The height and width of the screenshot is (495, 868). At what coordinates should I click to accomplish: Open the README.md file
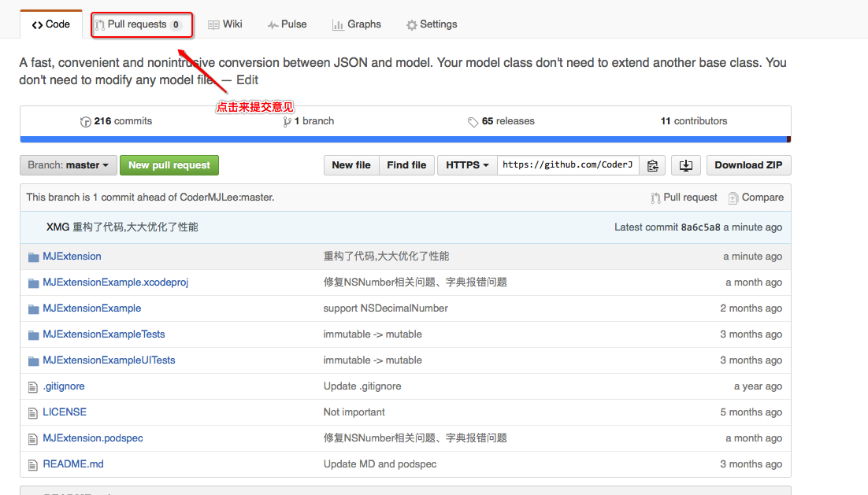click(x=73, y=464)
